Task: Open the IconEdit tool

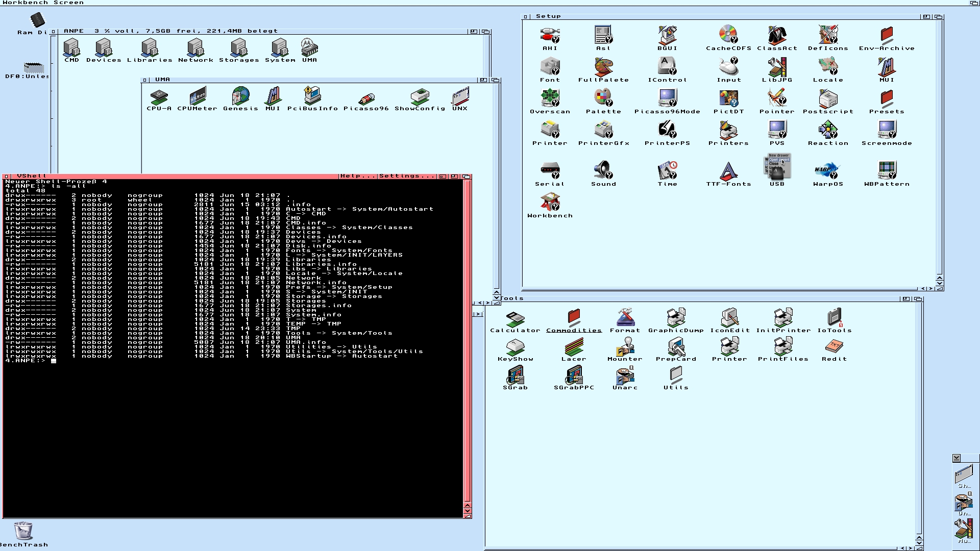Action: point(730,318)
